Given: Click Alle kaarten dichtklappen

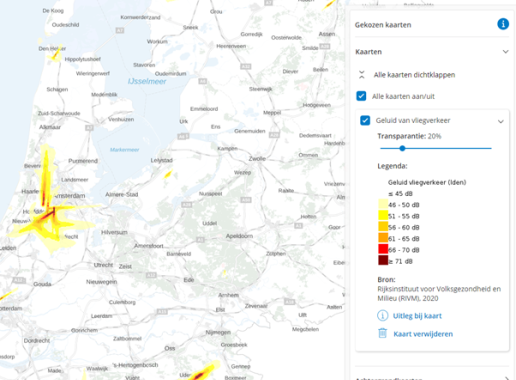Looking at the screenshot, I should pyautogui.click(x=414, y=75).
